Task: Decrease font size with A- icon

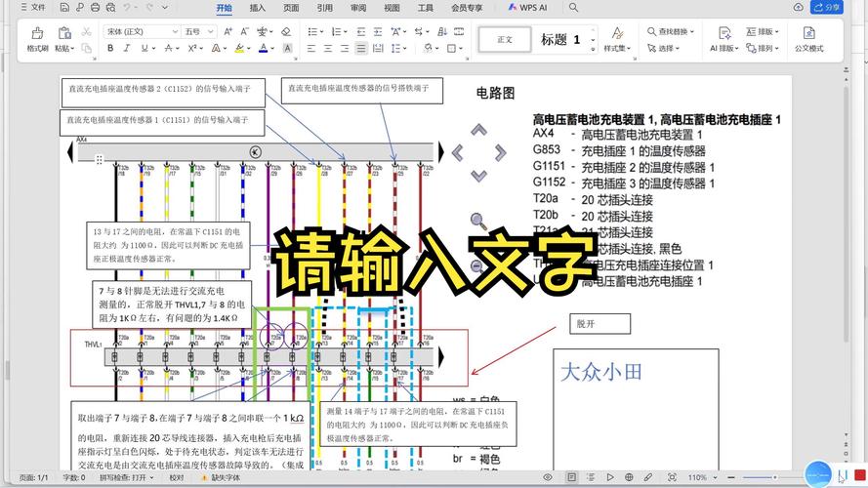Action: 244,31
